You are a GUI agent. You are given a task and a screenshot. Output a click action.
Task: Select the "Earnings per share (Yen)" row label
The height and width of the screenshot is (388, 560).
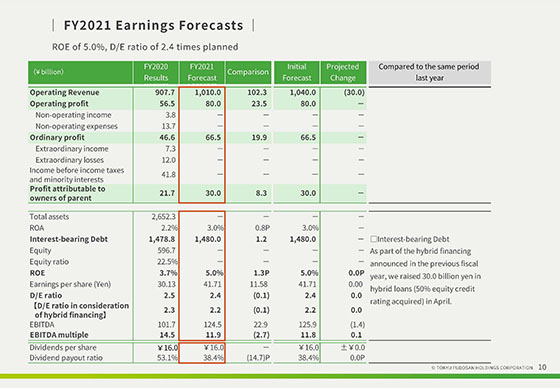pyautogui.click(x=70, y=284)
